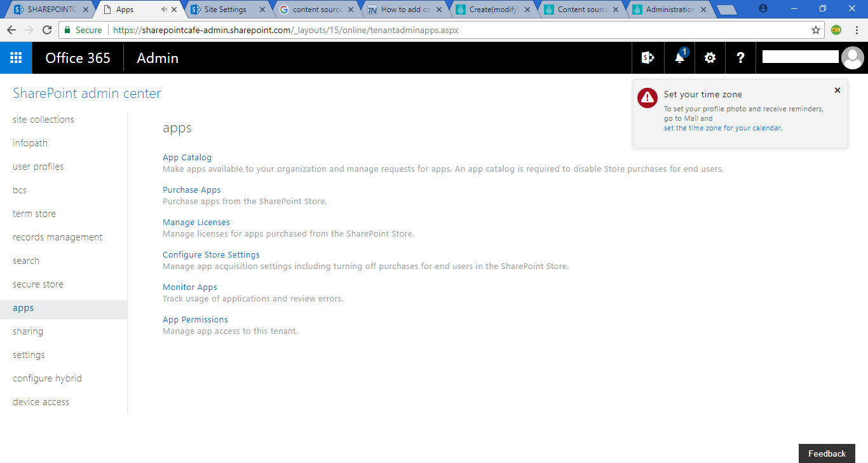Go to secure store in the sidebar
Screen dimensions: 868x463
38,284
